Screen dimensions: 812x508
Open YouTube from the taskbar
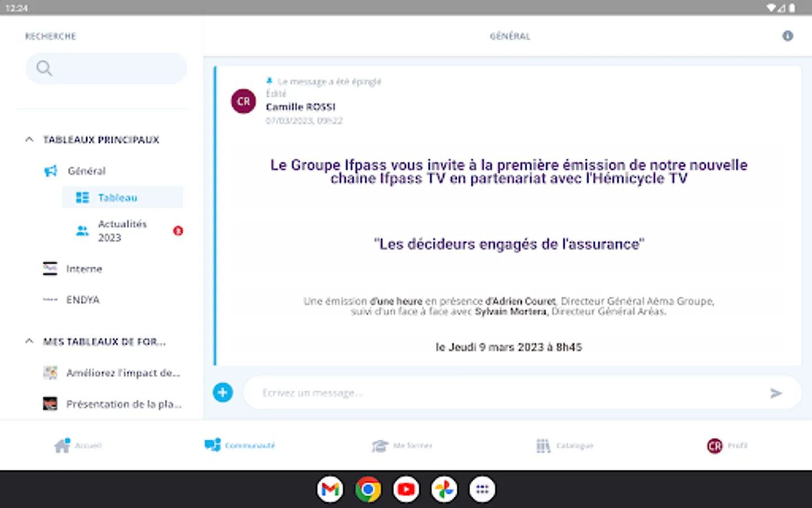click(x=406, y=489)
